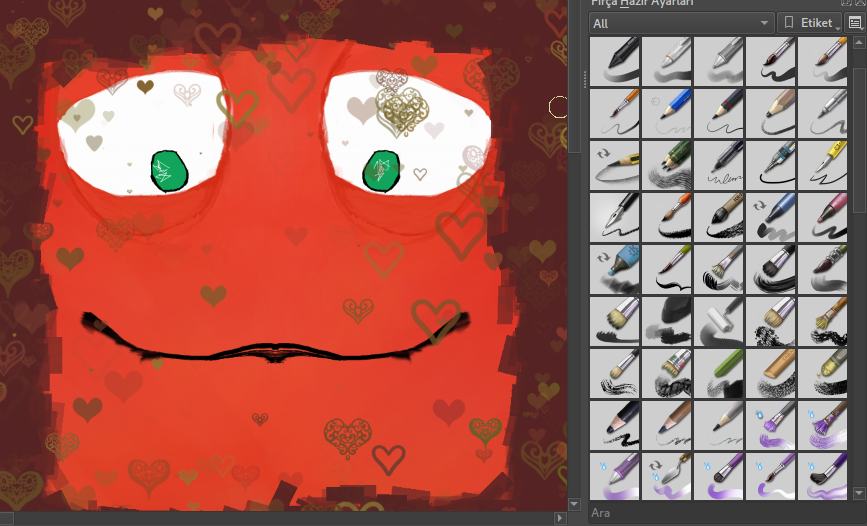Image resolution: width=867 pixels, height=526 pixels.
Task: Select the light blue marker preset with rotation arrows
Action: (615, 269)
